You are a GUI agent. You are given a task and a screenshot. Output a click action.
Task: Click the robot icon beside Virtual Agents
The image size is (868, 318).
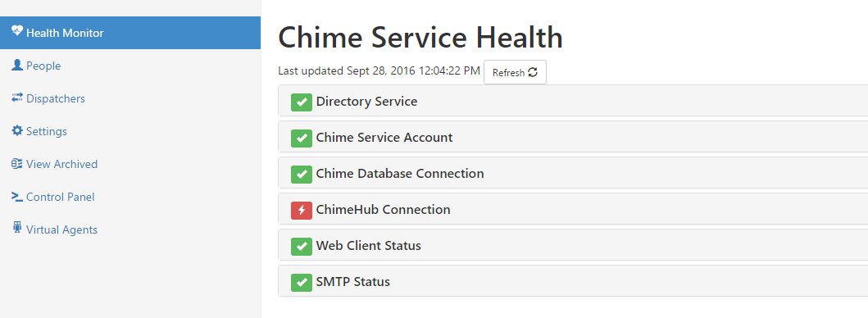point(17,228)
